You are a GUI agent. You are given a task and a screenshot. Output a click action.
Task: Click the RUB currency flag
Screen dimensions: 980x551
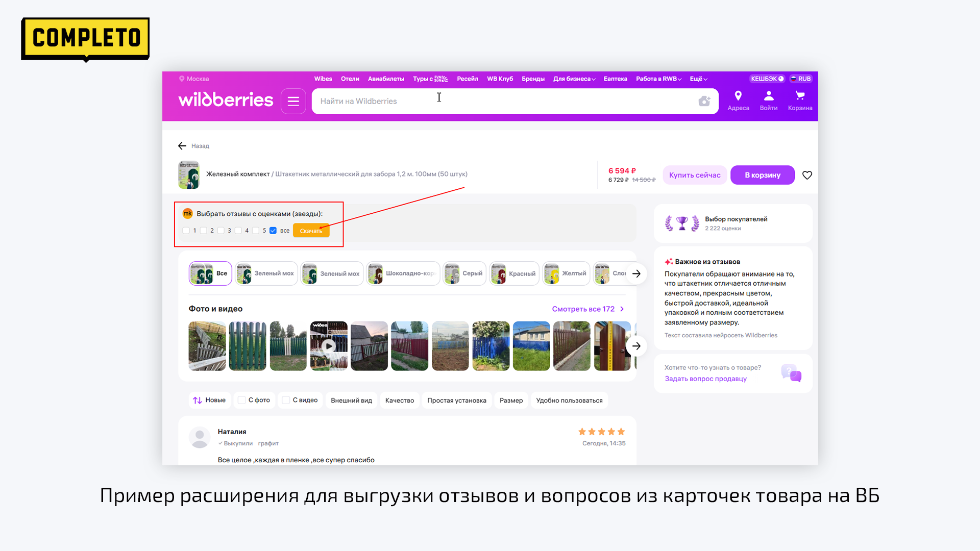pos(793,79)
